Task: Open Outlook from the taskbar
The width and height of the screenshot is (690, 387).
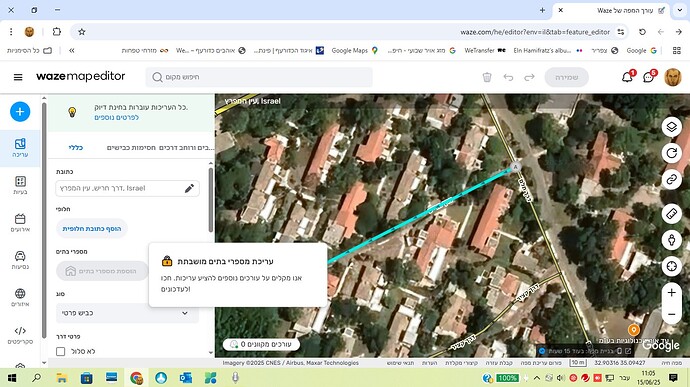Action: click(x=186, y=378)
